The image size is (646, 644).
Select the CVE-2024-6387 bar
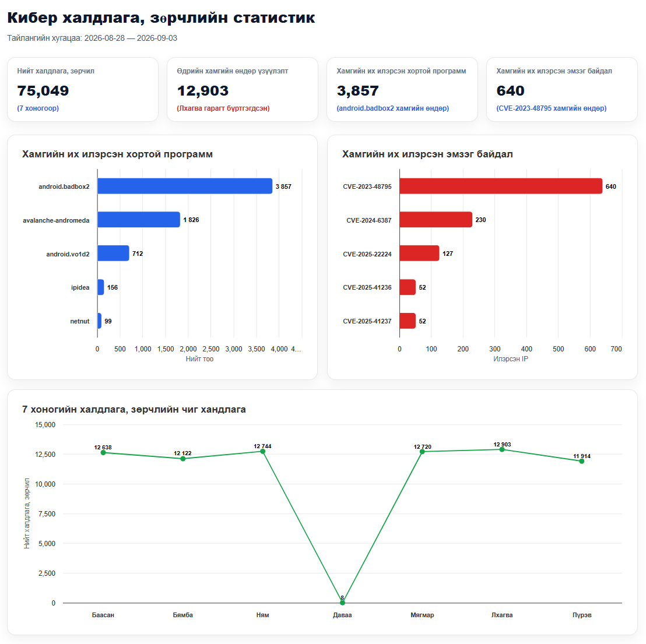436,220
